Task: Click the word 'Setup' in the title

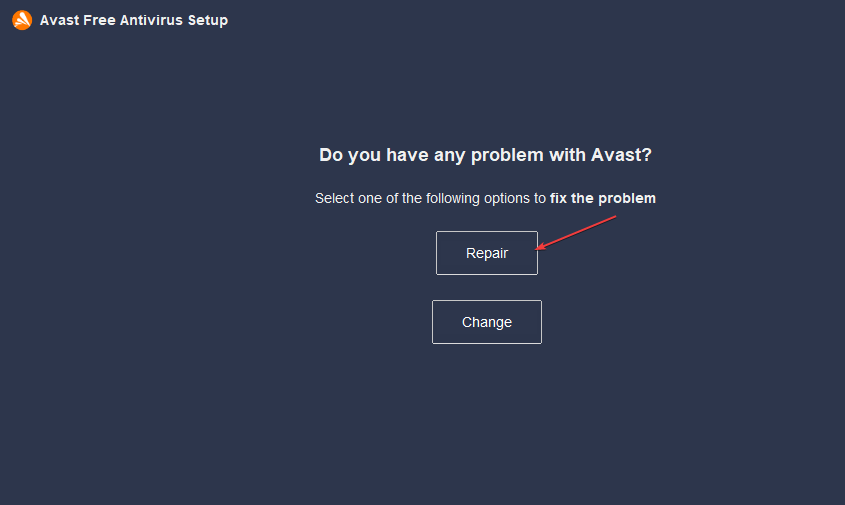Action: pos(207,20)
